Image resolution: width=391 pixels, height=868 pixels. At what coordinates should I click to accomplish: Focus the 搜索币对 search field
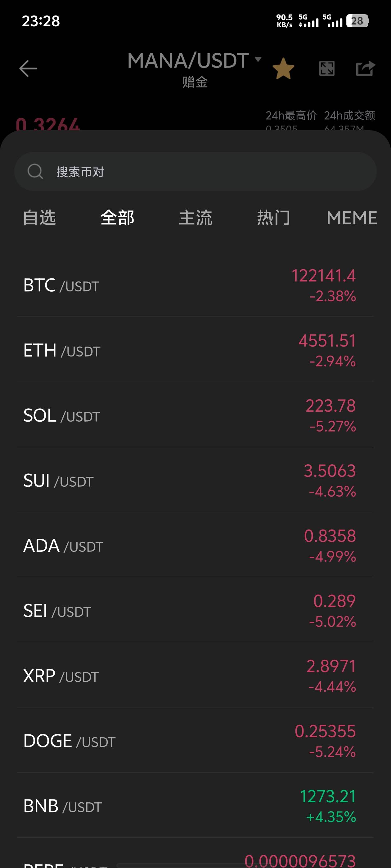pyautogui.click(x=202, y=171)
